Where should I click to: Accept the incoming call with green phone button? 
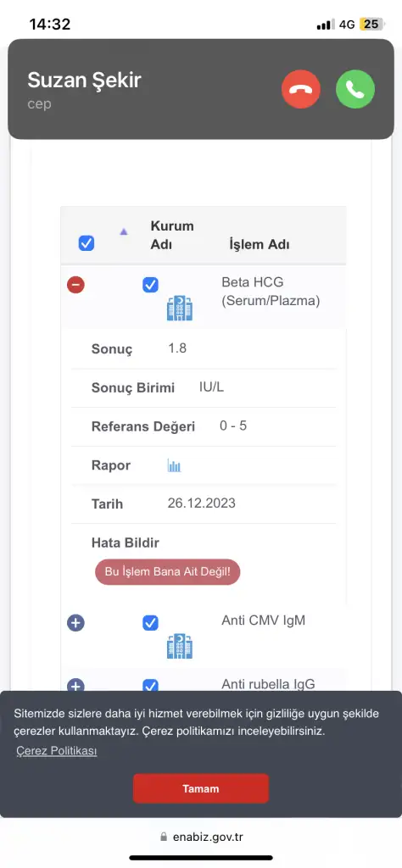(355, 88)
